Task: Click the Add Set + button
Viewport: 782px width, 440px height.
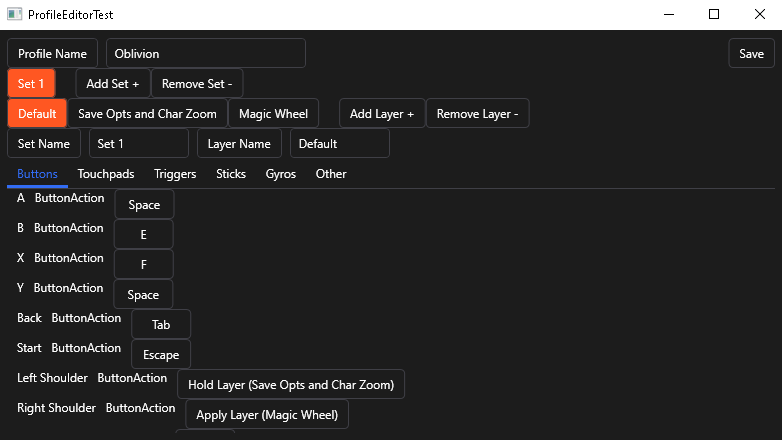Action: pyautogui.click(x=113, y=84)
